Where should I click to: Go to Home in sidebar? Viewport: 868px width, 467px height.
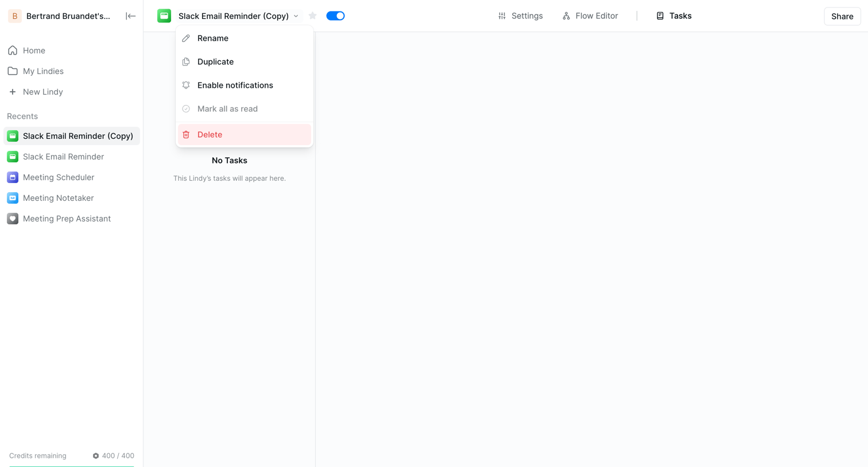(x=72, y=50)
